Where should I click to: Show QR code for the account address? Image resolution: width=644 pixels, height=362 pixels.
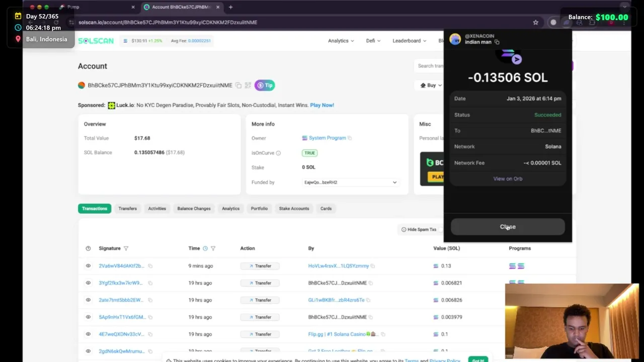click(x=248, y=85)
